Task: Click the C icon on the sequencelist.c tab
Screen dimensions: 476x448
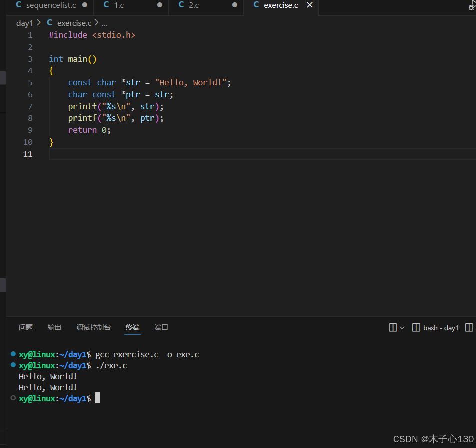Action: [18, 5]
